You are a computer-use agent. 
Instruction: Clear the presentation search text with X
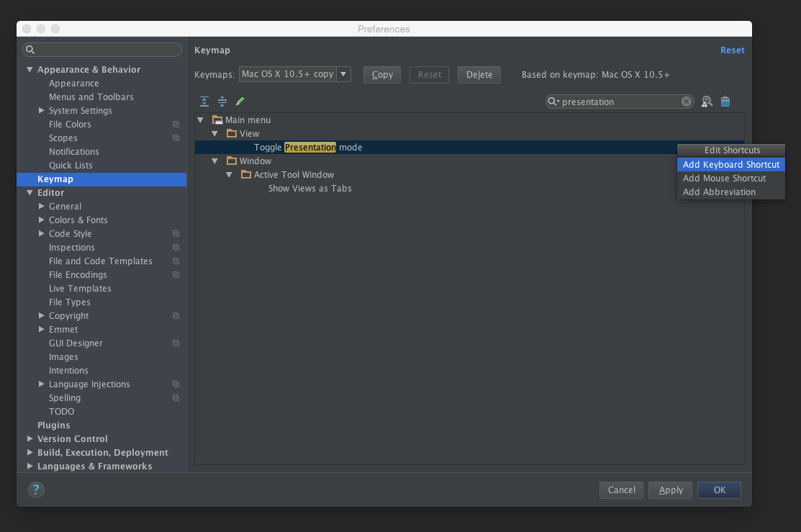pos(686,102)
